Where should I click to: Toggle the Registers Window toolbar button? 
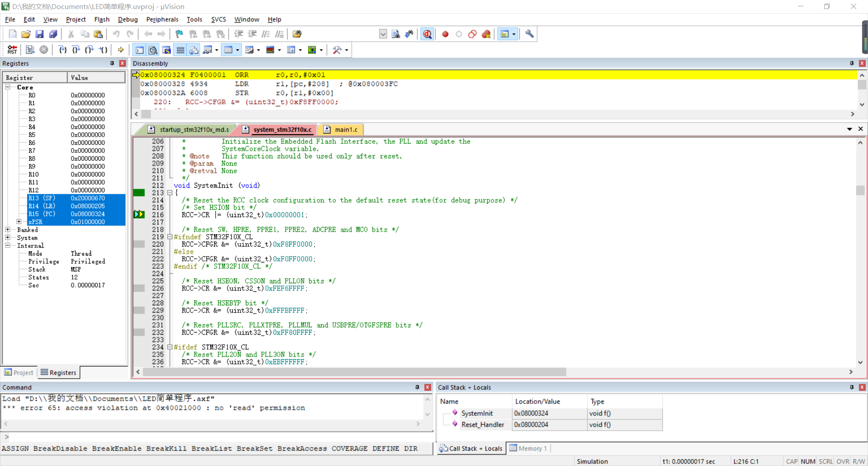[180, 50]
